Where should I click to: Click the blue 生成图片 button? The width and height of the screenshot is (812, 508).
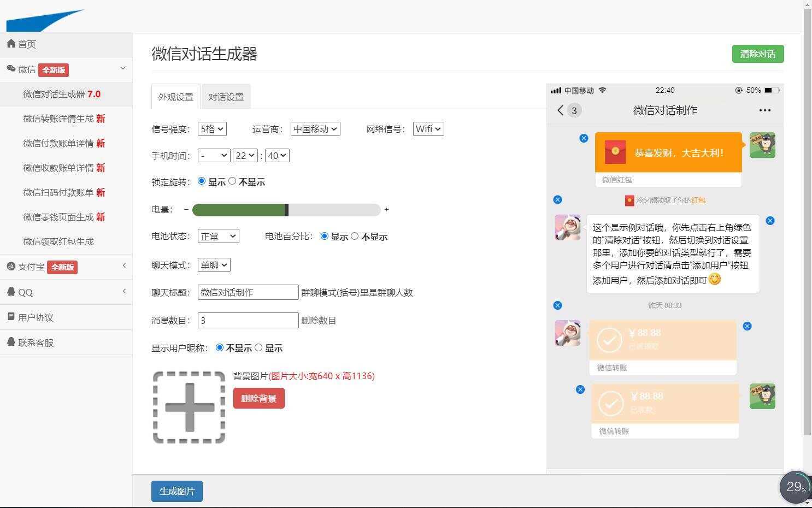coord(176,491)
